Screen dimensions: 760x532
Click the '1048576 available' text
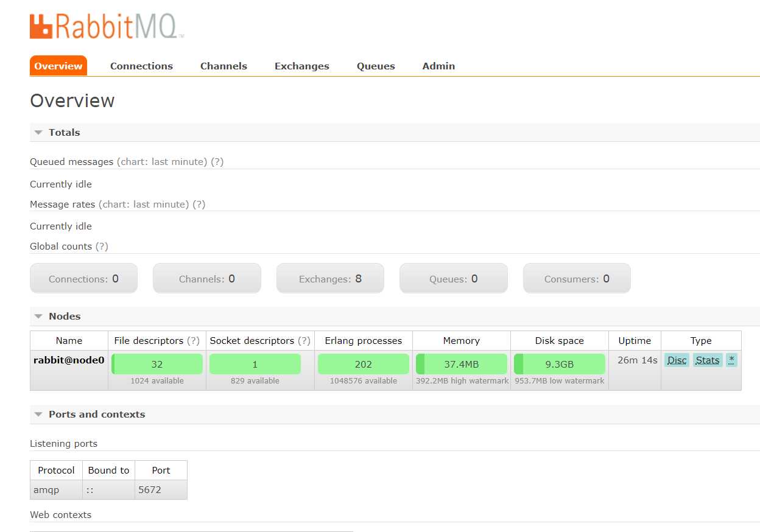[x=364, y=380]
